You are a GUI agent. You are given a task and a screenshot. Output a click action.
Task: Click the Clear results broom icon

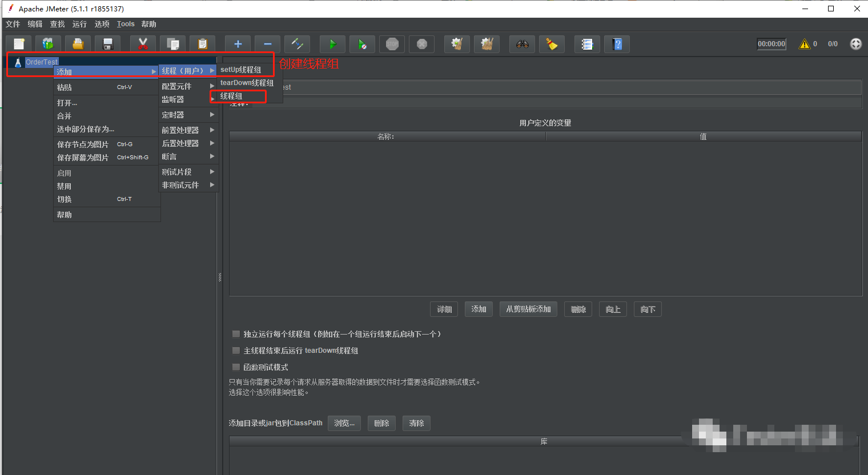[457, 44]
